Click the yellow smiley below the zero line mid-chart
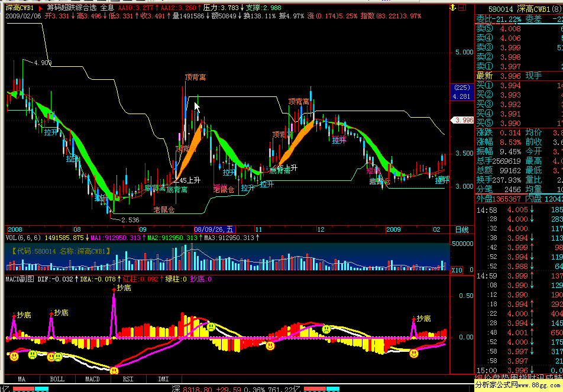563x392 pixels. click(x=270, y=346)
